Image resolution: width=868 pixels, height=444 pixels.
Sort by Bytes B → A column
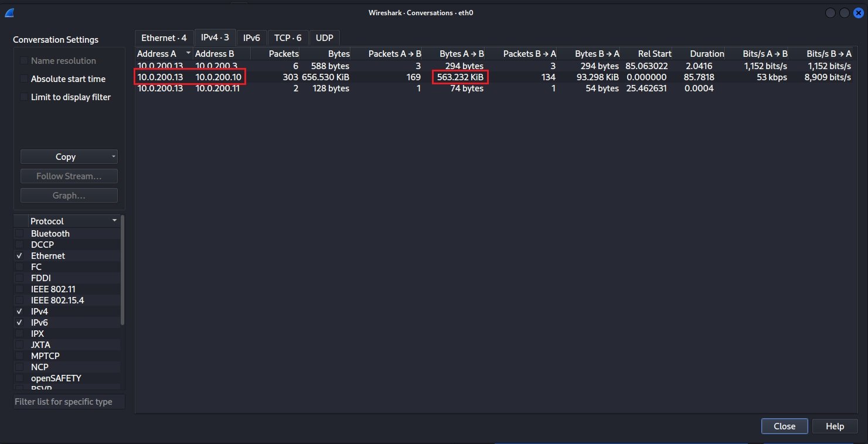(588, 53)
